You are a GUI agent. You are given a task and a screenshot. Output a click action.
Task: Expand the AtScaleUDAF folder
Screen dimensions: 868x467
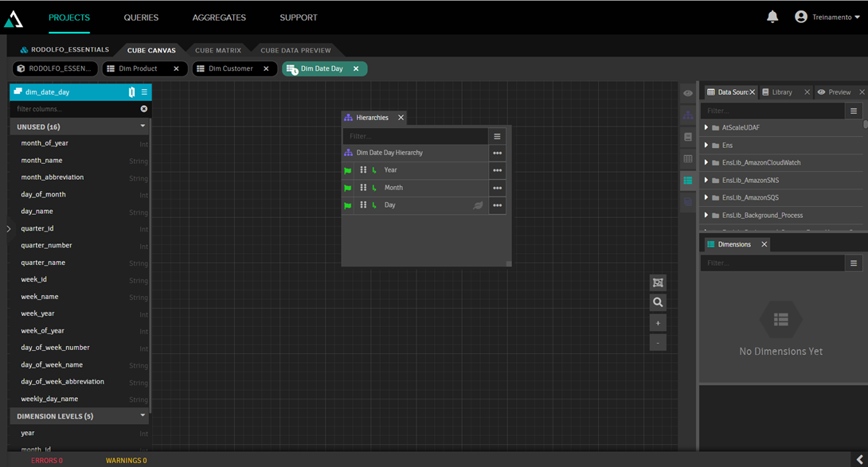(x=706, y=127)
